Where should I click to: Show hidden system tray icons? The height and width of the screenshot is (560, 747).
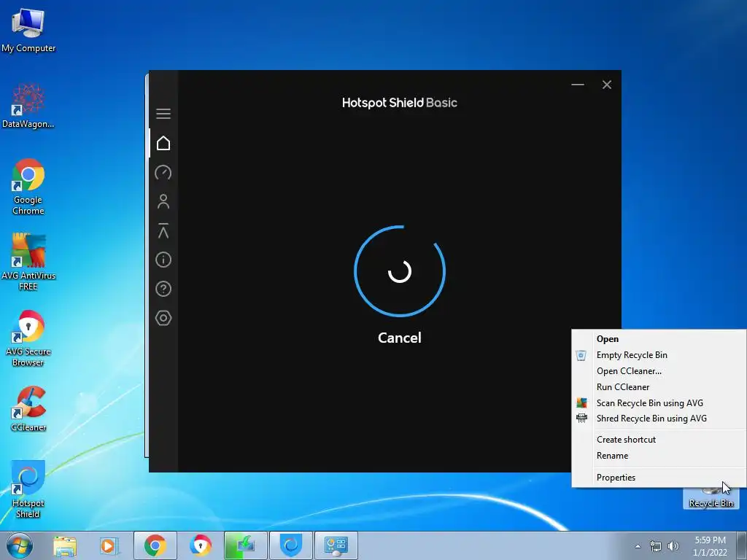pyautogui.click(x=638, y=546)
